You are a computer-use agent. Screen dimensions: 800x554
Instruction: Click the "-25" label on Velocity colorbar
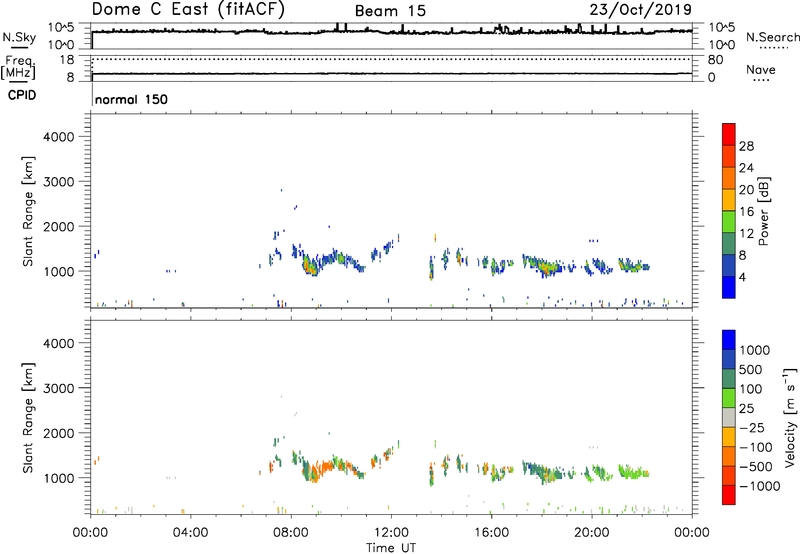click(752, 428)
